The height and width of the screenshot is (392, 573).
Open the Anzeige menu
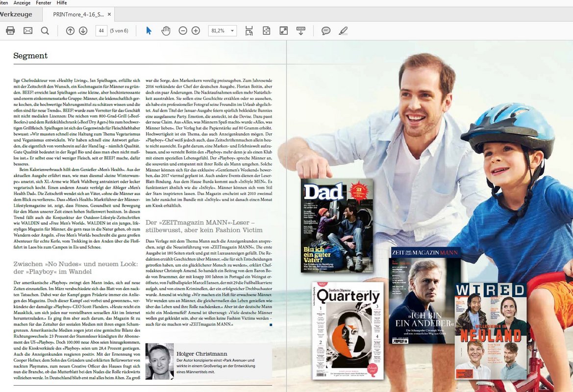tap(22, 3)
